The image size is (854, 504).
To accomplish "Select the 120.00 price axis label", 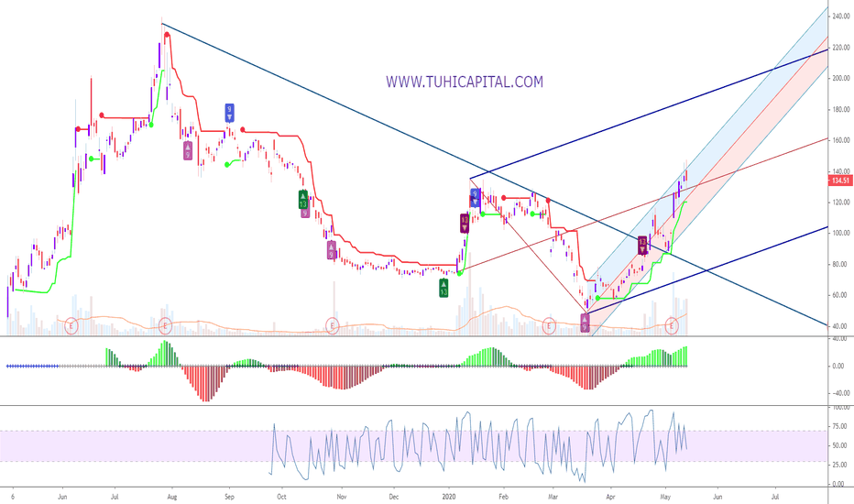I will [841, 203].
